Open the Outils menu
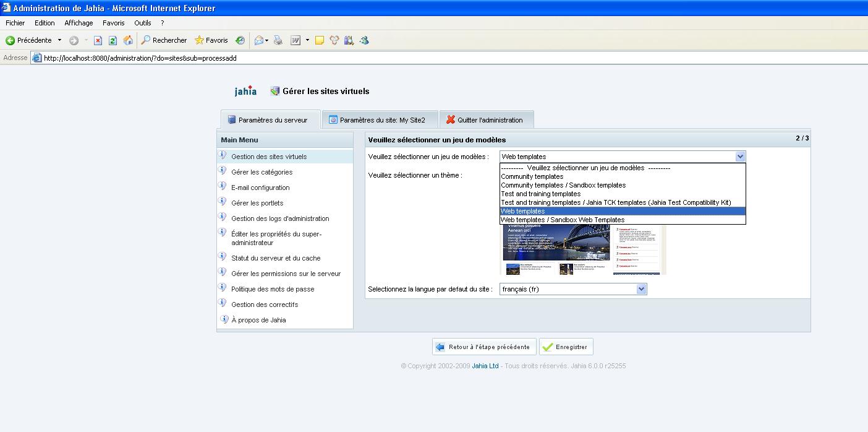 pos(143,23)
